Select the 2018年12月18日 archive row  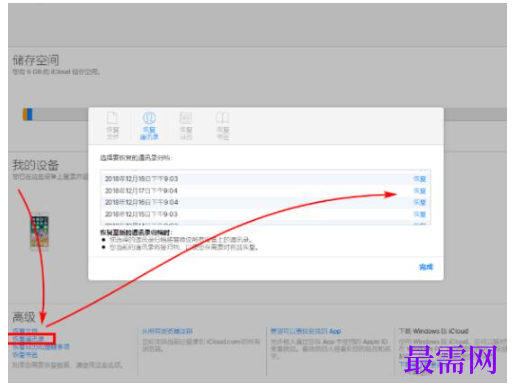(x=266, y=179)
